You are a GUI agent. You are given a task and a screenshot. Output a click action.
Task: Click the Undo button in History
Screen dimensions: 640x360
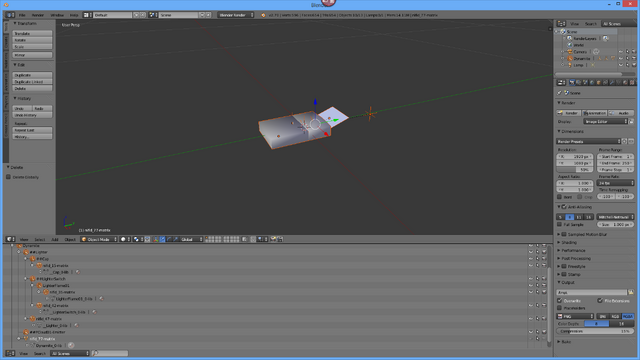22,109
